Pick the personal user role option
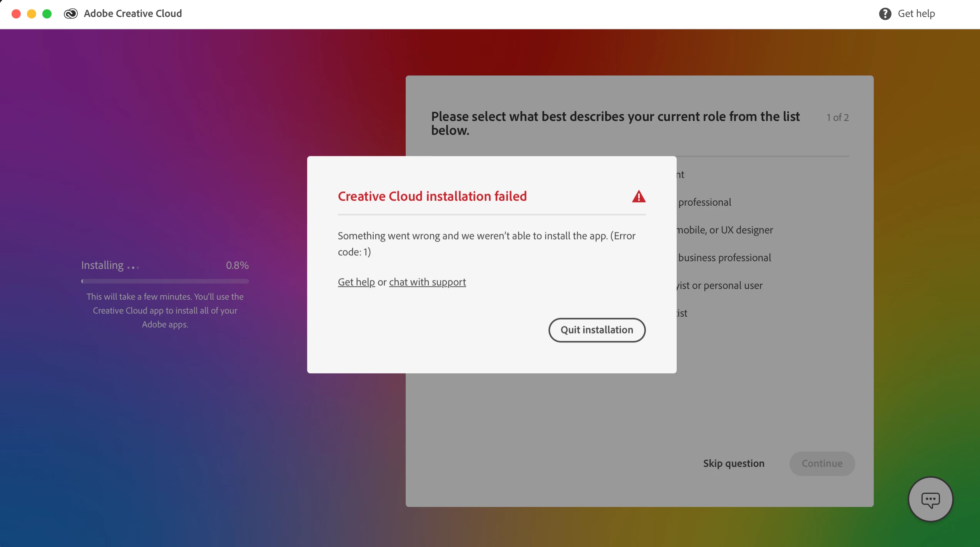Viewport: 980px width, 547px height. pos(721,285)
